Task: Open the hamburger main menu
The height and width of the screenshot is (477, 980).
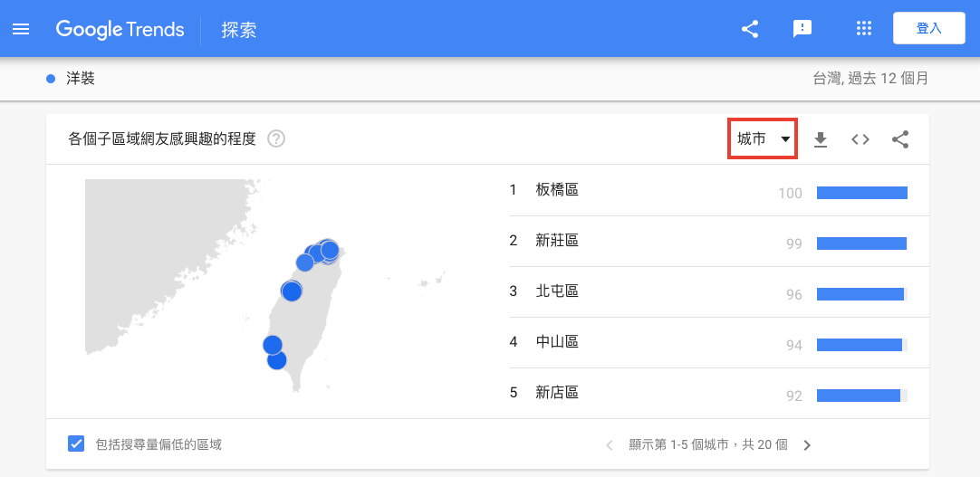Action: [x=21, y=29]
